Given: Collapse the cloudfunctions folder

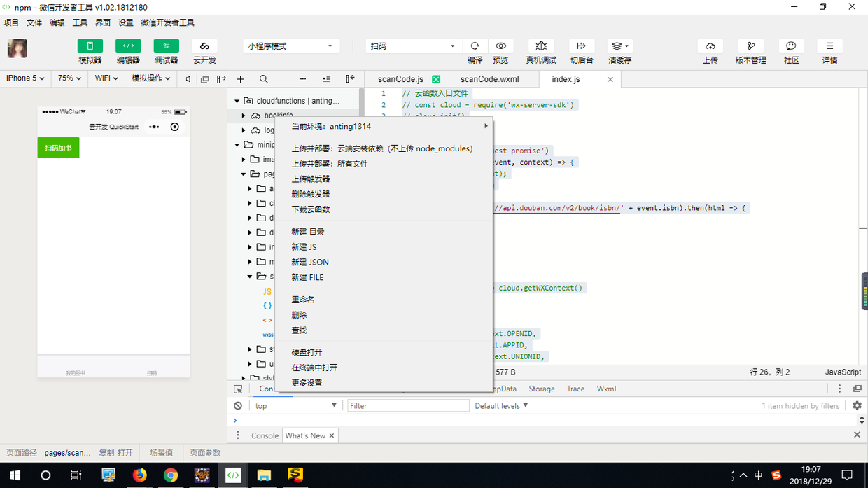Looking at the screenshot, I should [237, 101].
